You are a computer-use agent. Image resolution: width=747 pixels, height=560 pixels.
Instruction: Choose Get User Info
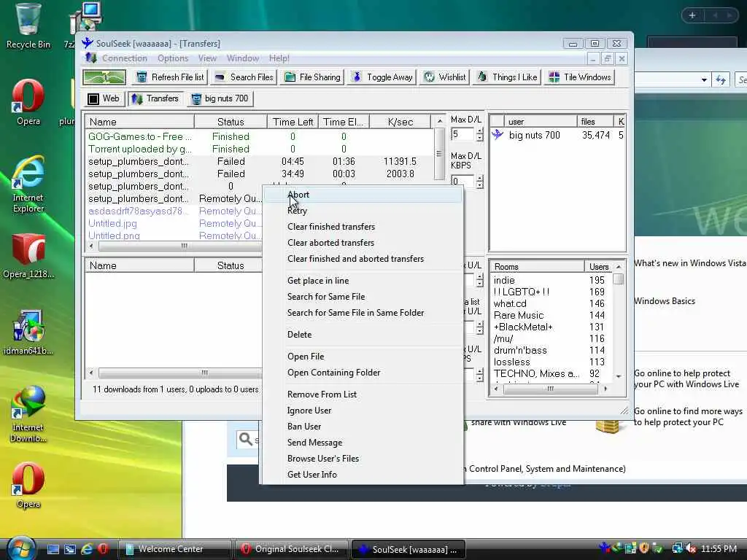coord(363,474)
